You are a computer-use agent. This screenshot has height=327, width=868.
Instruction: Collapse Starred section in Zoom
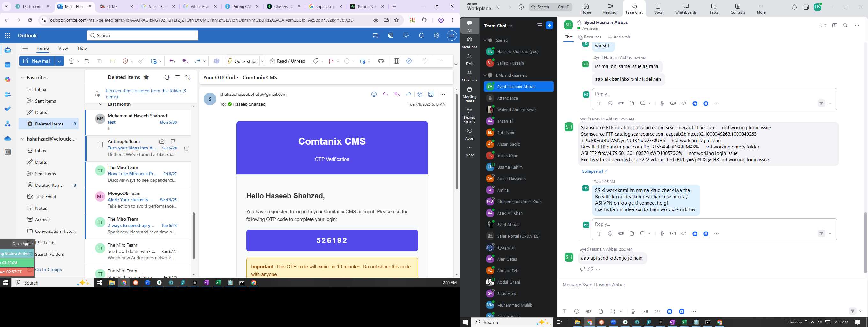point(485,40)
